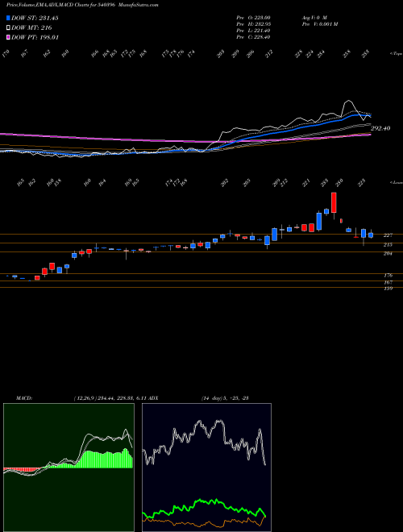This screenshot has height=532, width=403.
Task: Click the tallest red candlestick at the peak
Action: click(334, 202)
